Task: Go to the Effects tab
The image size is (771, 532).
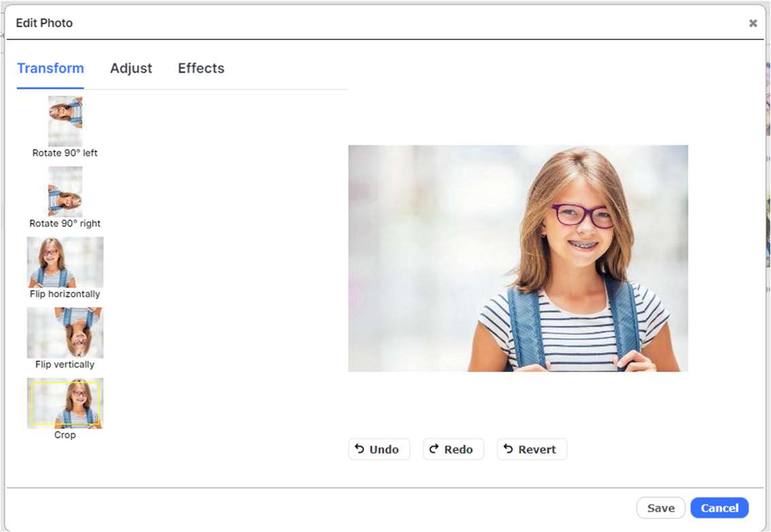Action: coord(201,68)
